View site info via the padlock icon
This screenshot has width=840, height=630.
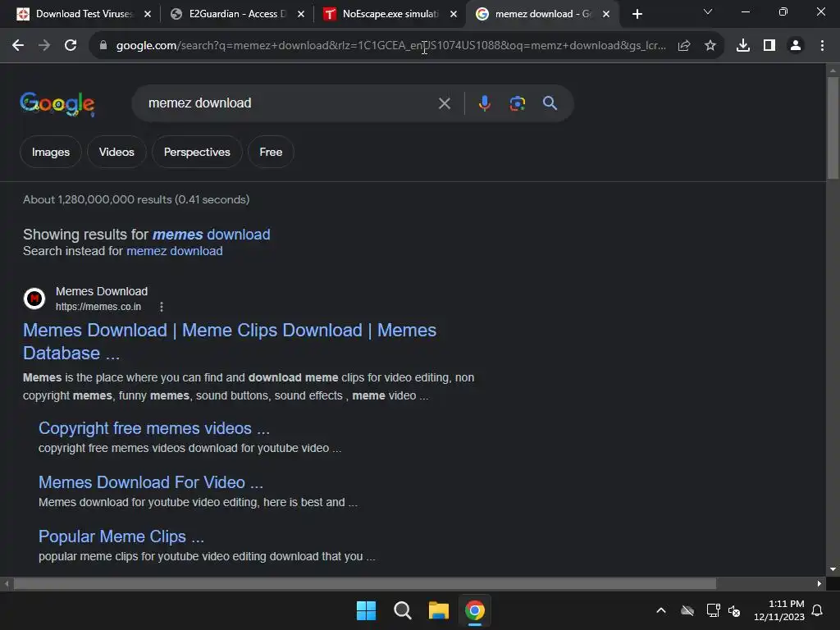click(103, 46)
